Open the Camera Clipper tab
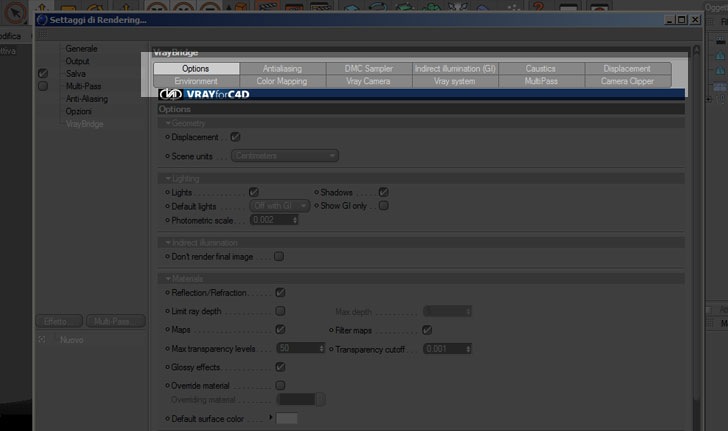The width and height of the screenshot is (728, 431). point(627,81)
